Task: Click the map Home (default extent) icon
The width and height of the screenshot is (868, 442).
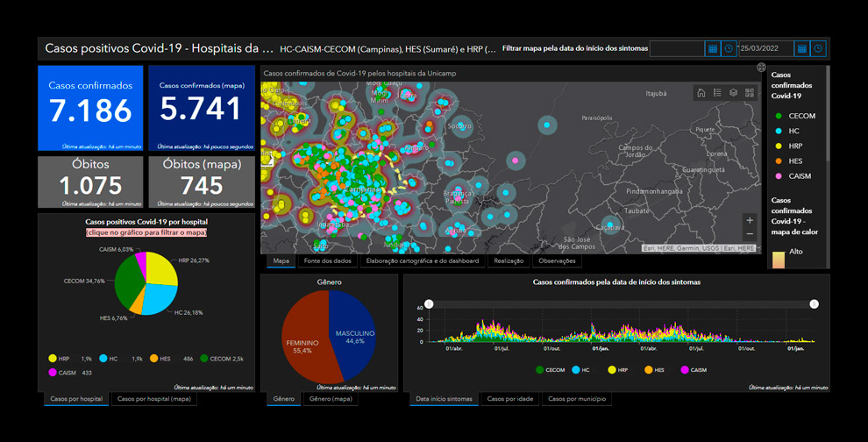Action: point(701,93)
